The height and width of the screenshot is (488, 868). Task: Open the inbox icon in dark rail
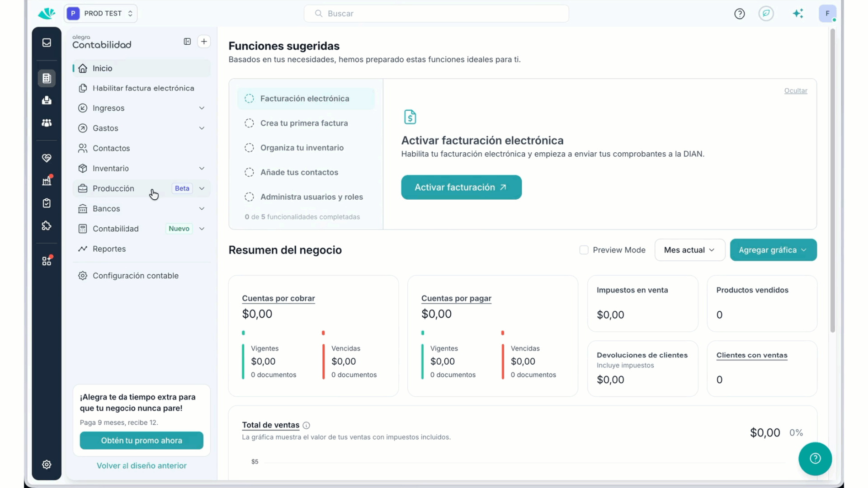coord(47,42)
